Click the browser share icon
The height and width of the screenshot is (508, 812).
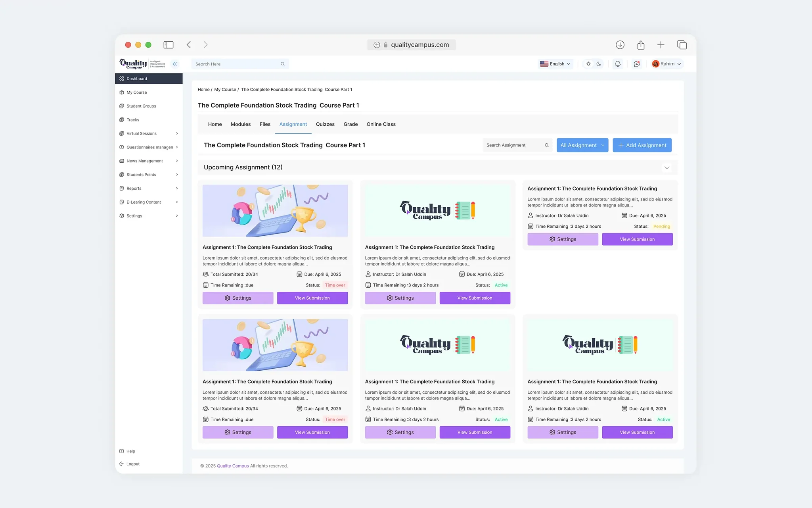tap(641, 45)
